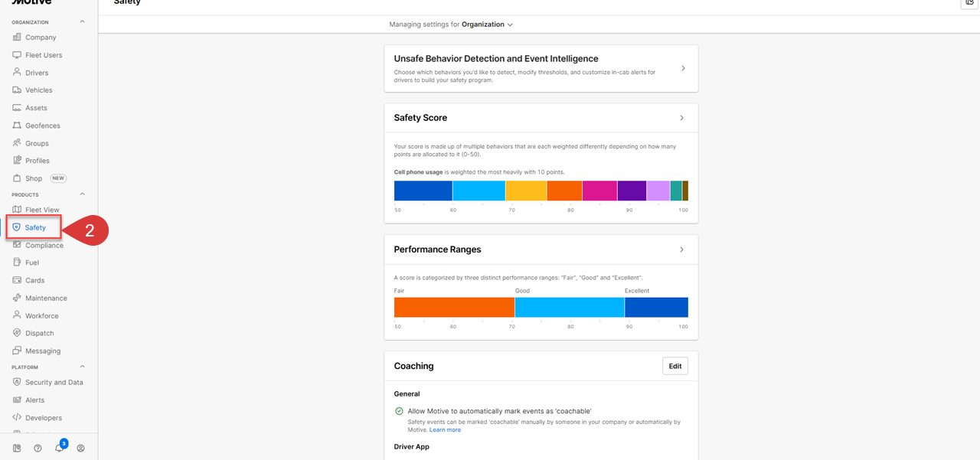Follow the Learn more link under Coaching
This screenshot has width=980, height=460.
pyautogui.click(x=445, y=430)
